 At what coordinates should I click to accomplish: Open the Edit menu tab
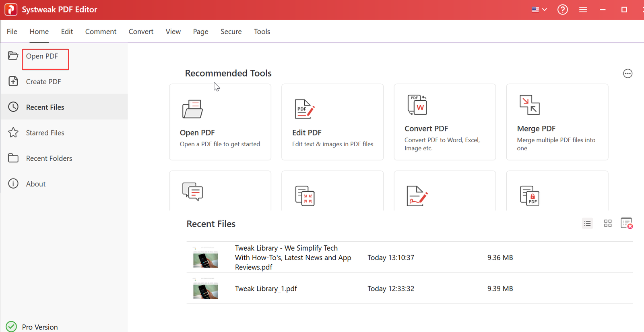click(67, 31)
